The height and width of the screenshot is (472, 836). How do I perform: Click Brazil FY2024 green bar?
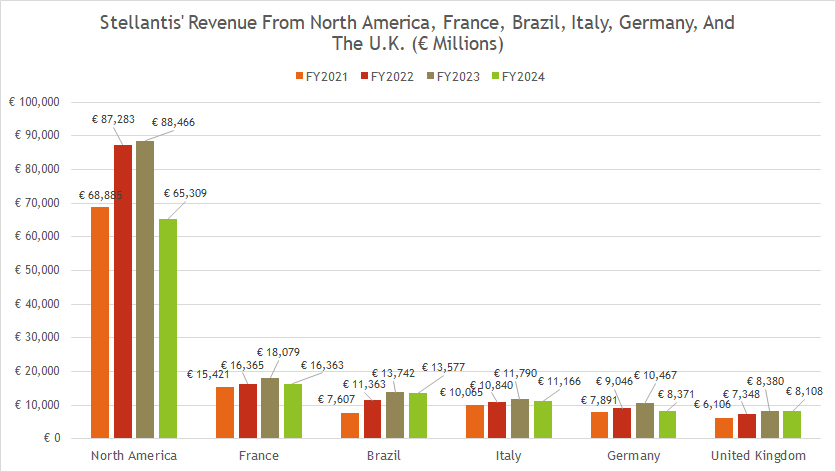click(418, 416)
